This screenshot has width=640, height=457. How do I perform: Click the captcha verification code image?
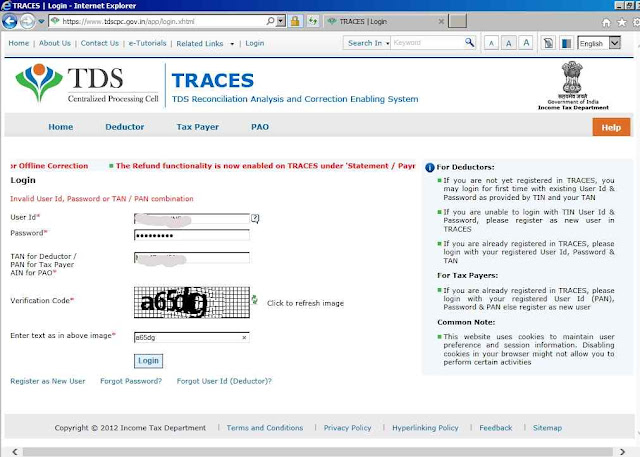(192, 302)
